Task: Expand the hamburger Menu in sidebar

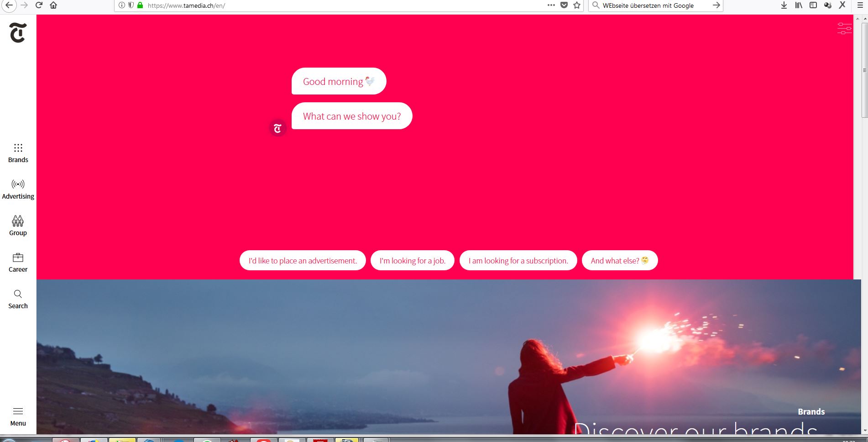Action: [18, 416]
